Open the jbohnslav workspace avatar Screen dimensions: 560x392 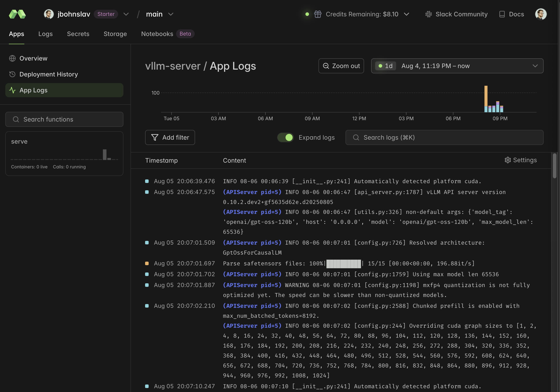(49, 14)
